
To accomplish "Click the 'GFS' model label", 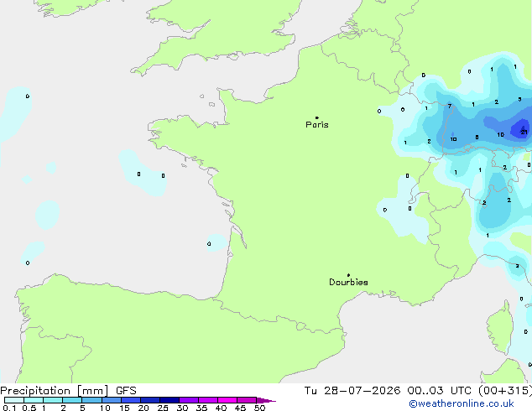I will tap(126, 391).
